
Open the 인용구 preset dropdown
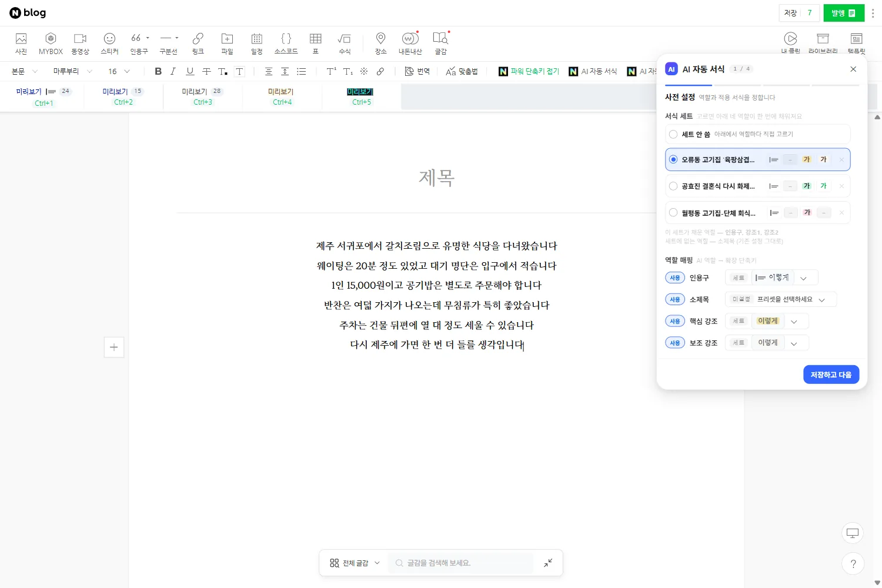pyautogui.click(x=771, y=278)
